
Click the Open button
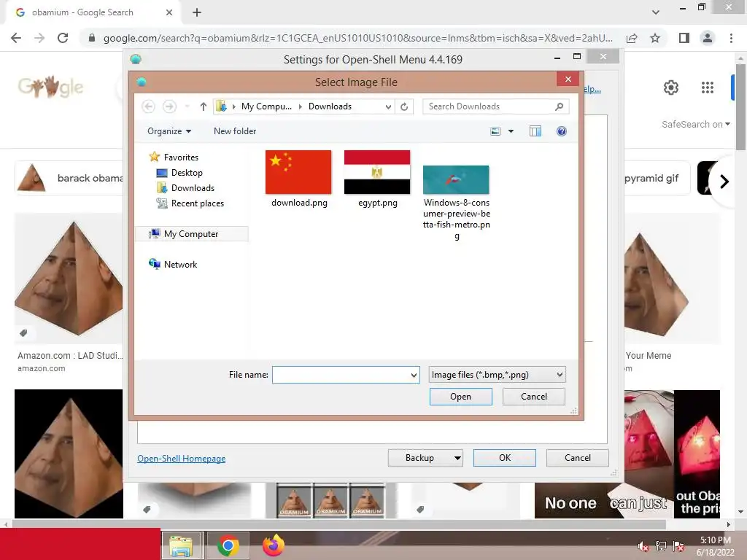461,397
